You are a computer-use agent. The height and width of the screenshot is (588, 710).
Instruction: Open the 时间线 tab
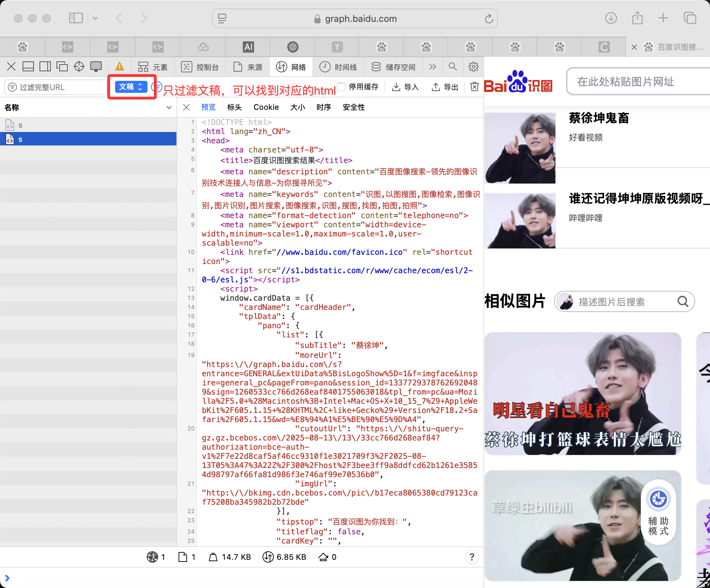(338, 67)
